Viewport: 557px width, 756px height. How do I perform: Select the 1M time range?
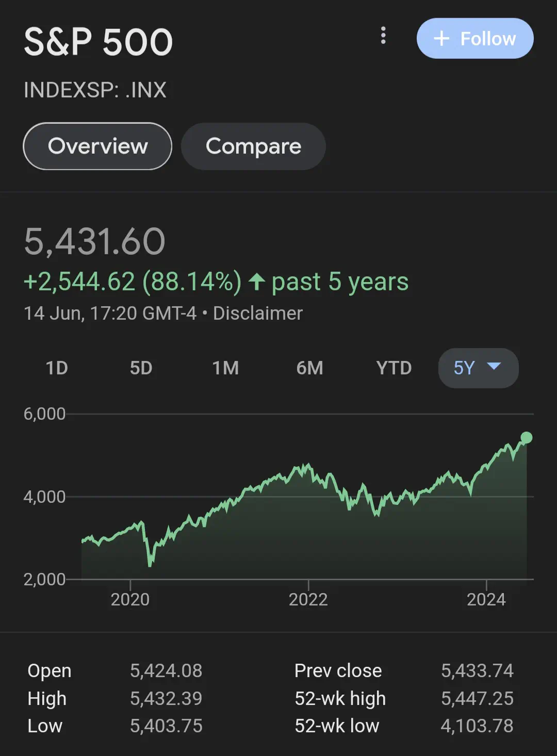[x=225, y=368]
